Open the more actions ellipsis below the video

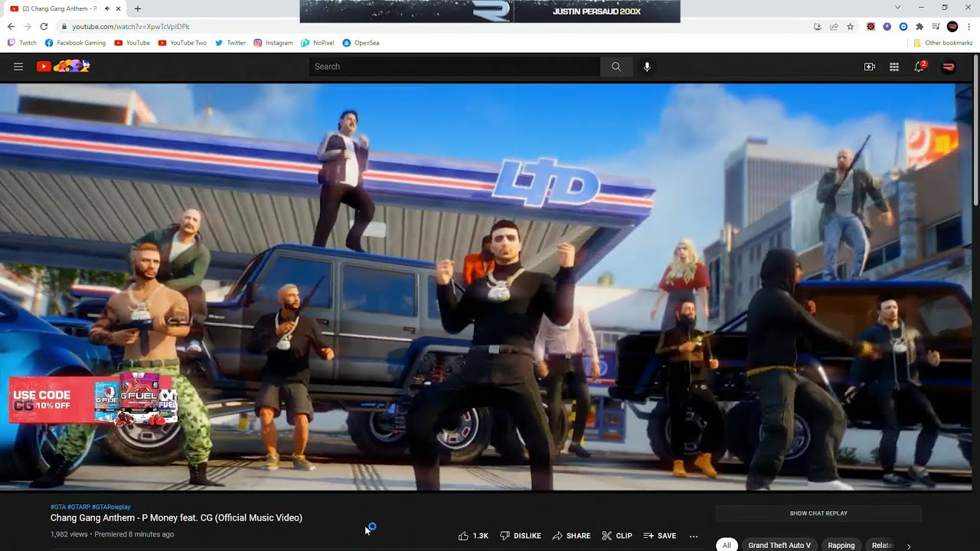(x=694, y=536)
